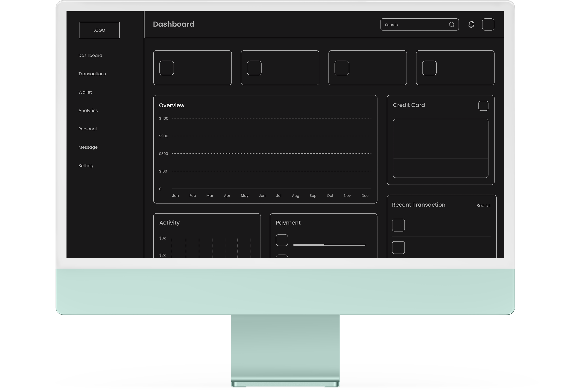The height and width of the screenshot is (392, 587).
Task: Click the Credit Card expand icon
Action: pos(483,105)
